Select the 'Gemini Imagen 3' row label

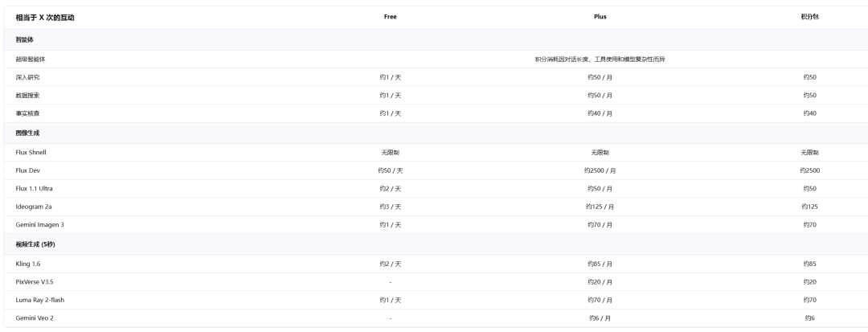point(40,224)
